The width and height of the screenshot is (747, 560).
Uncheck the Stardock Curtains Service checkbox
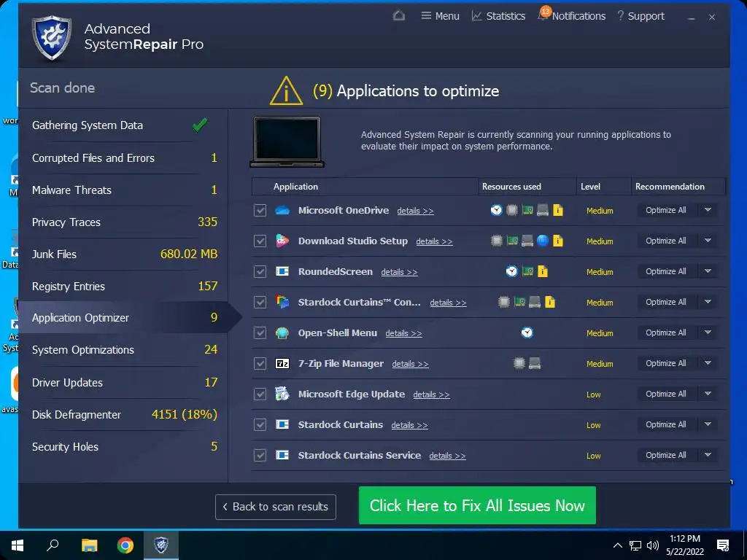260,455
